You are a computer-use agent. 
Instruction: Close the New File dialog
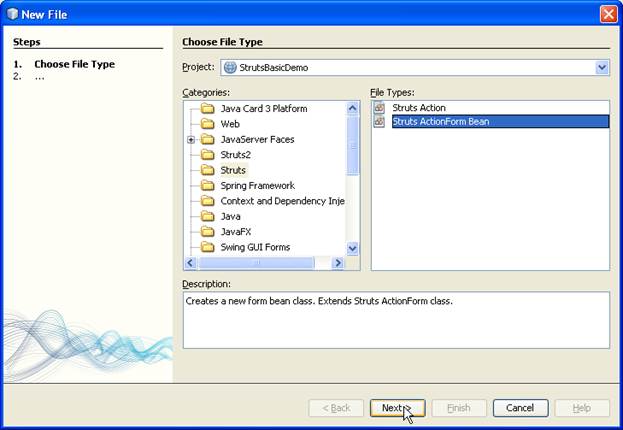click(x=608, y=14)
